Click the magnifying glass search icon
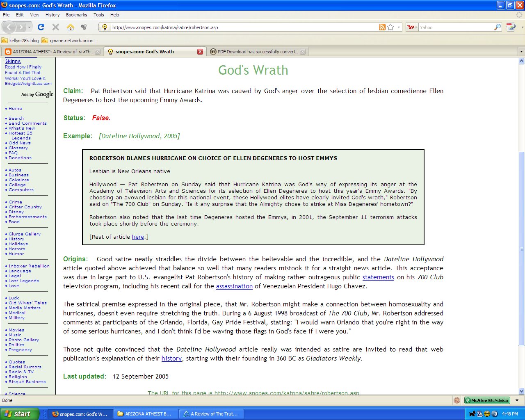 pyautogui.click(x=498, y=27)
